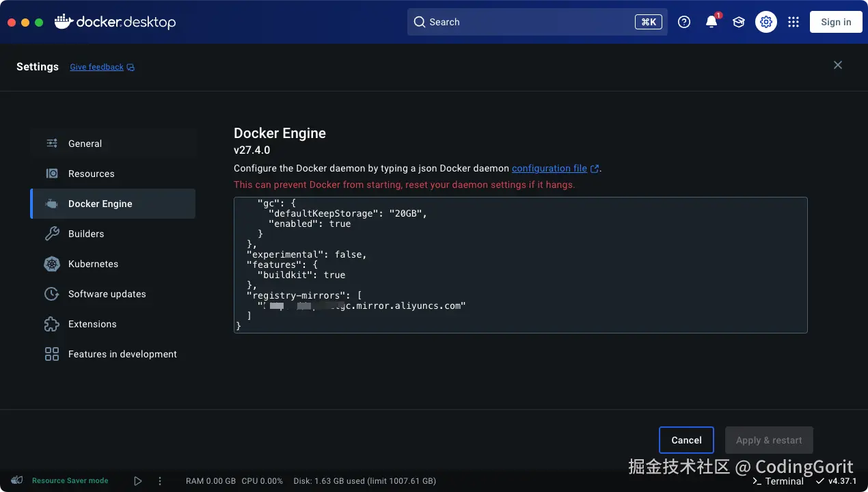The width and height of the screenshot is (868, 492).
Task: Click the Features in development grid icon
Action: pos(52,354)
